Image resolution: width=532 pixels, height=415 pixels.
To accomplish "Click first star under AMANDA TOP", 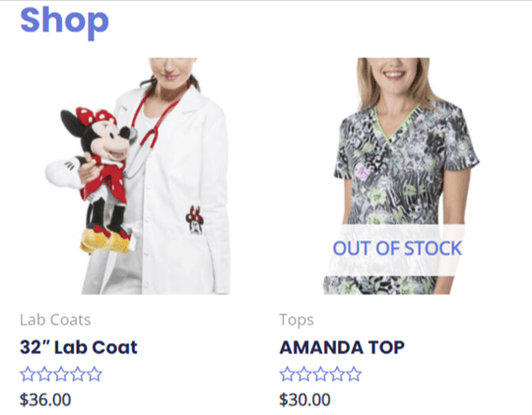I will (x=288, y=374).
